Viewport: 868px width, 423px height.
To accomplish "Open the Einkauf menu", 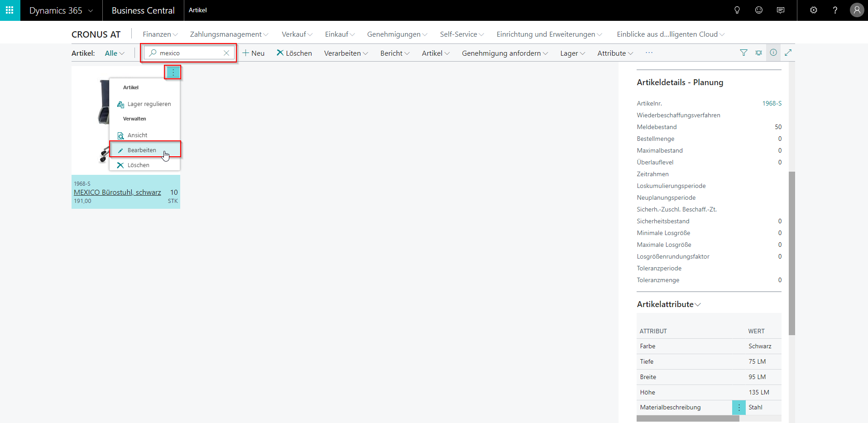I will pos(340,34).
